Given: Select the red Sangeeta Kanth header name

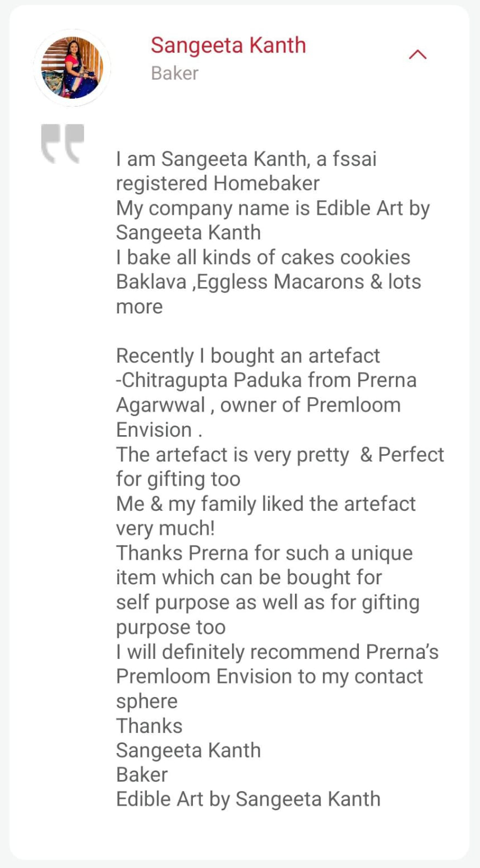Looking at the screenshot, I should [x=228, y=45].
